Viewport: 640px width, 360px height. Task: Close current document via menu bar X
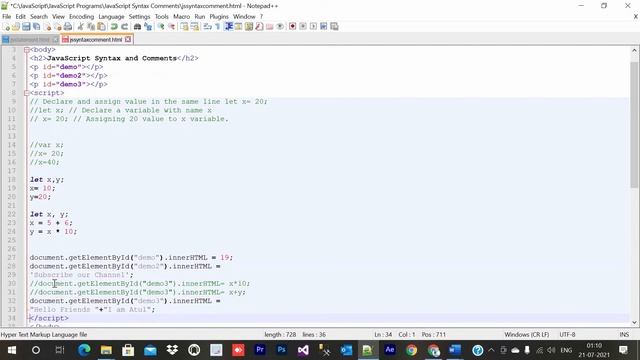coord(636,16)
